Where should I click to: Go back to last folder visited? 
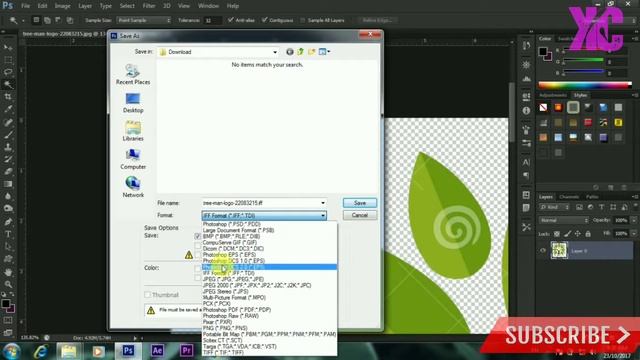point(289,52)
